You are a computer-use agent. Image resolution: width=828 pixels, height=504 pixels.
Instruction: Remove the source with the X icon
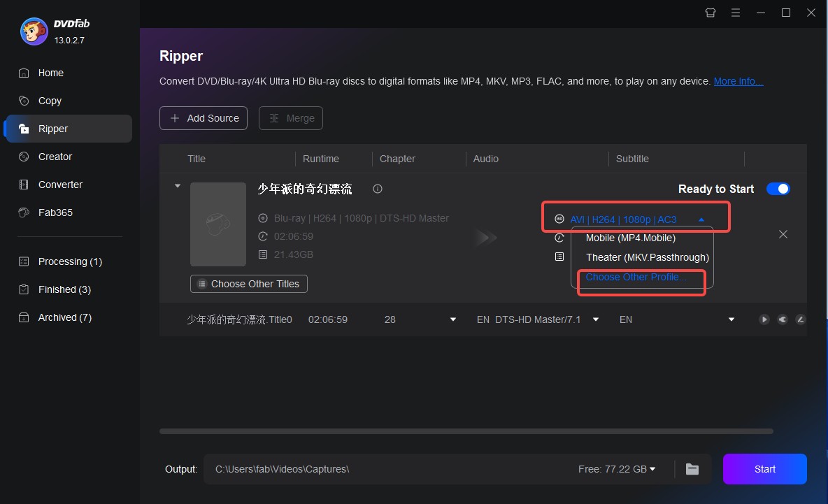[783, 234]
